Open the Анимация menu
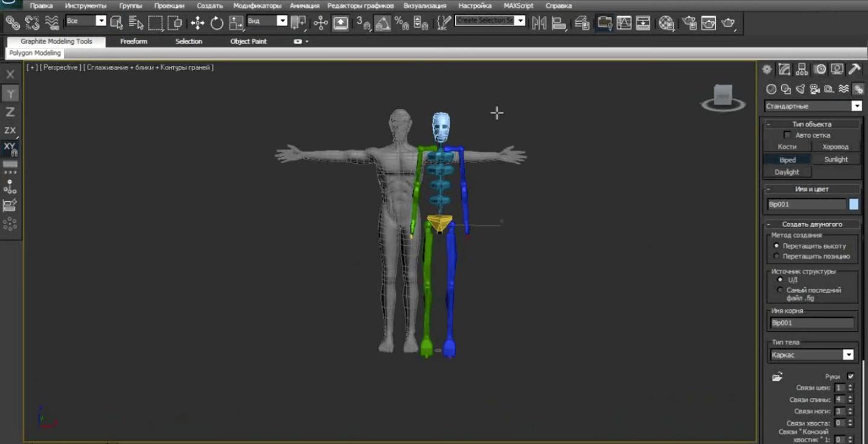The height and width of the screenshot is (444, 868). click(304, 5)
